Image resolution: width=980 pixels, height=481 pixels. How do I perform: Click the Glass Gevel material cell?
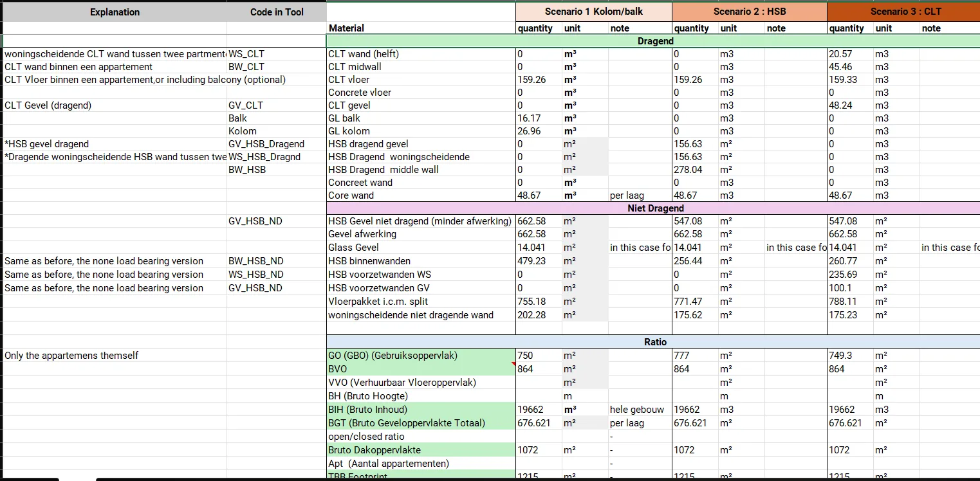click(421, 248)
